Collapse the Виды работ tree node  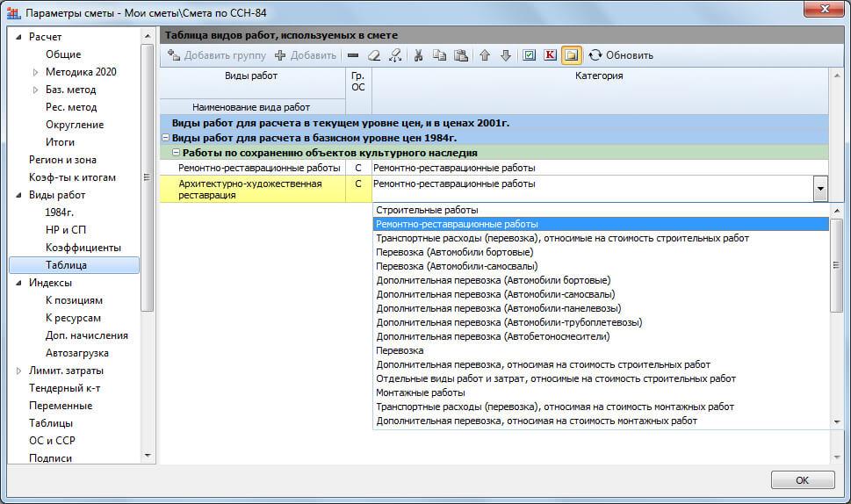click(x=19, y=195)
